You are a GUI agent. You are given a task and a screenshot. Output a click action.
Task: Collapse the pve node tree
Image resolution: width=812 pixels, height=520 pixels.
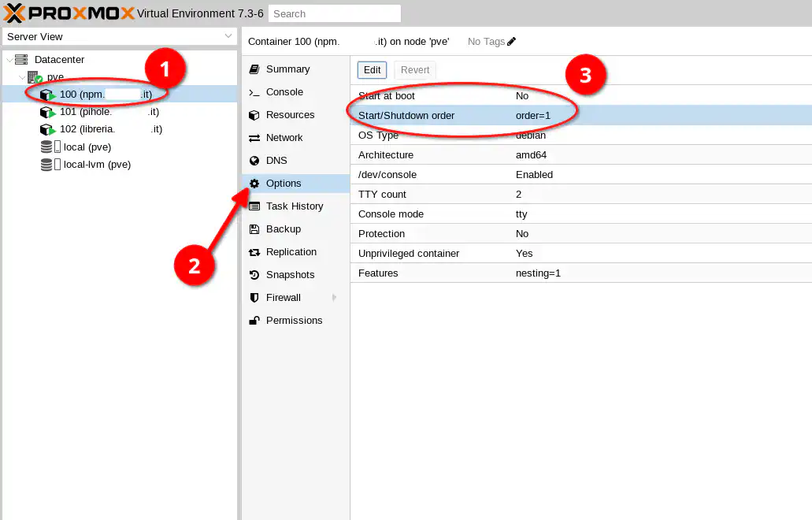tap(22, 78)
